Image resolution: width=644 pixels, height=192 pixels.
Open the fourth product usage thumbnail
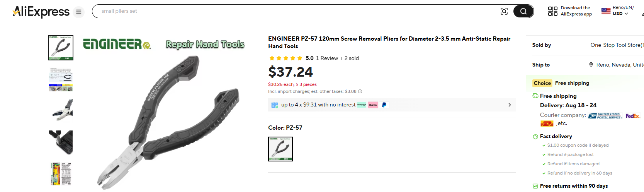click(x=61, y=142)
